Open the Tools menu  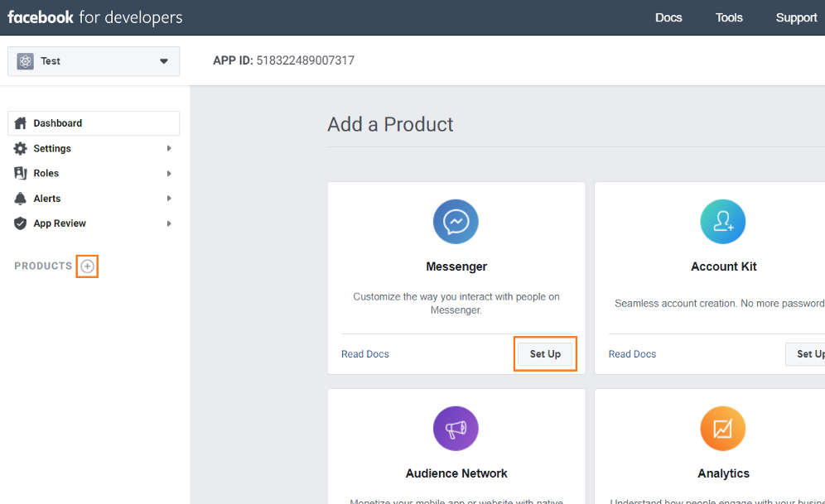pyautogui.click(x=728, y=17)
